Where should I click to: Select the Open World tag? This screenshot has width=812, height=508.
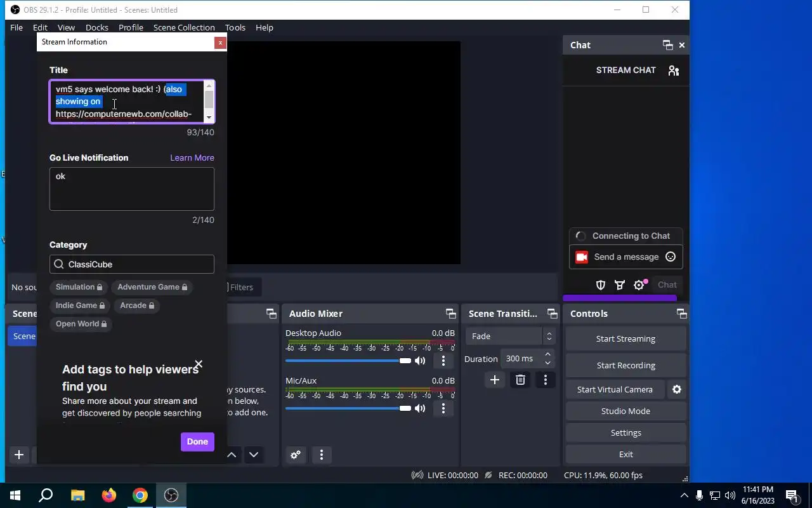(x=81, y=324)
